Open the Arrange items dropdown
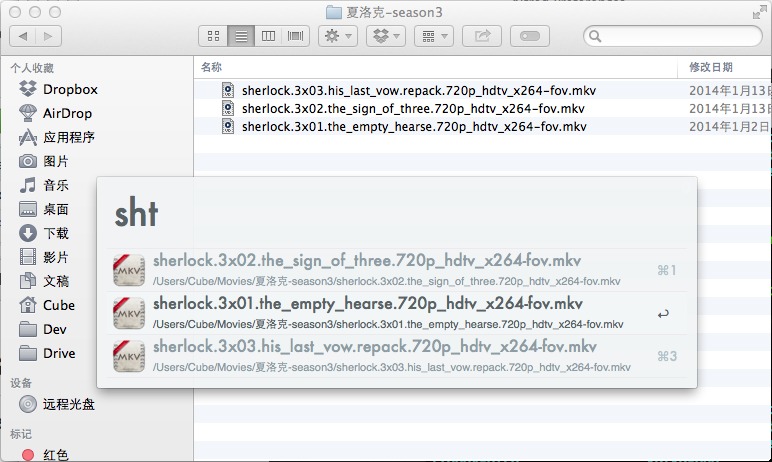Viewport: 772px width, 462px height. [x=434, y=36]
